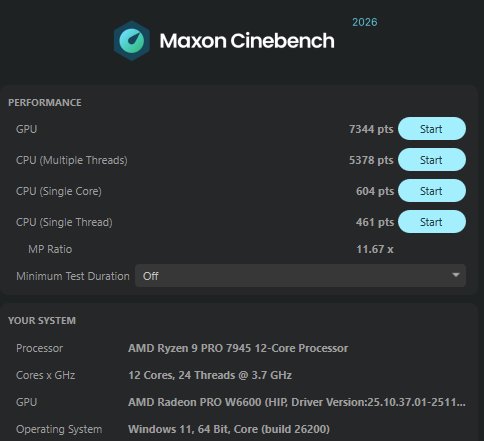Select the 7344 pts GPU score
Viewport: 484px width, 441px height.
[371, 129]
